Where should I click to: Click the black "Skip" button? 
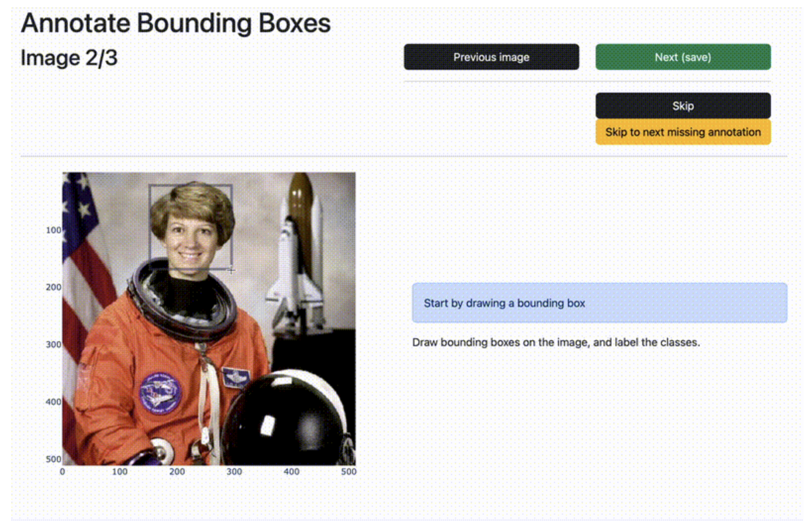(x=682, y=105)
